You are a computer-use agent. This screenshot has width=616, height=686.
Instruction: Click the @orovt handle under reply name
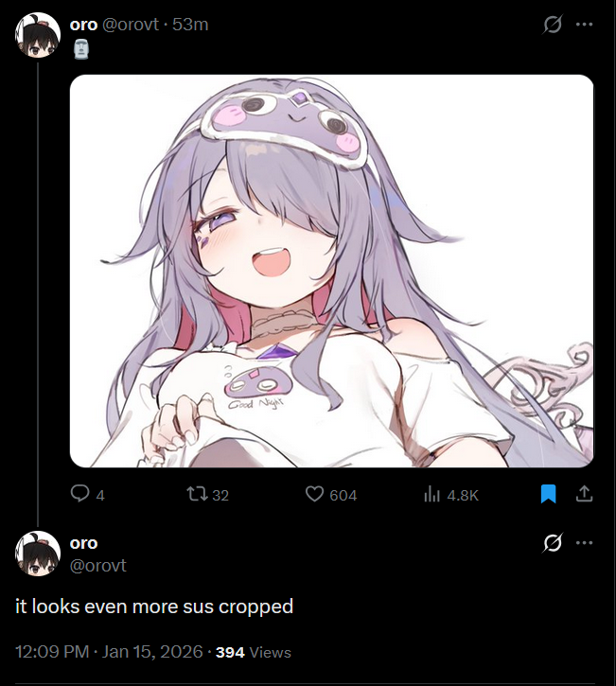pyautogui.click(x=98, y=566)
